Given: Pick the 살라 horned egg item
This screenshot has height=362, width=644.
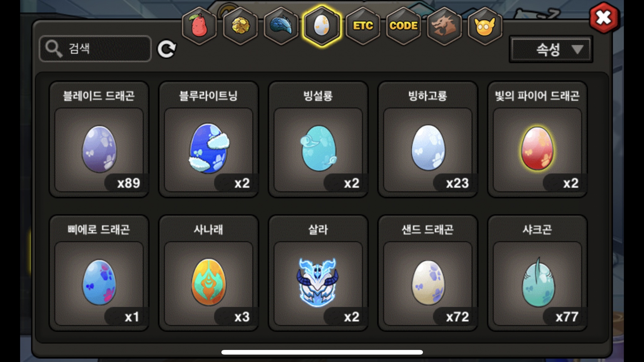Looking at the screenshot, I should click(x=318, y=273).
